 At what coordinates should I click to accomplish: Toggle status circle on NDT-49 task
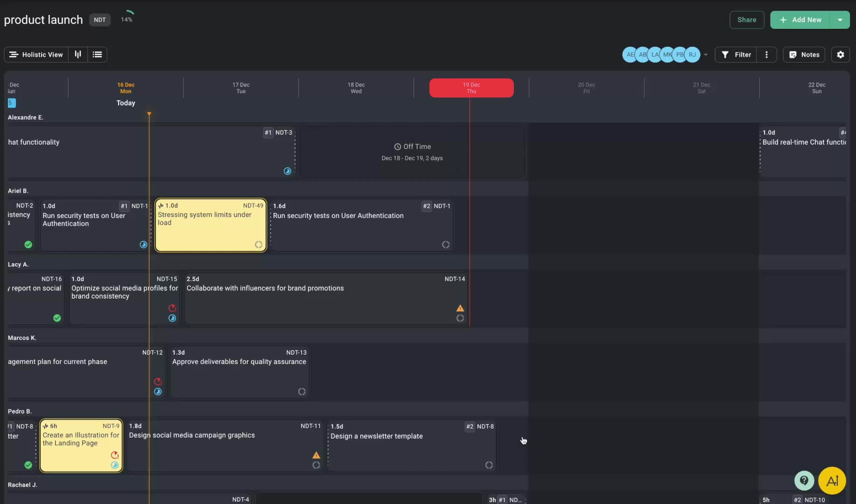259,245
